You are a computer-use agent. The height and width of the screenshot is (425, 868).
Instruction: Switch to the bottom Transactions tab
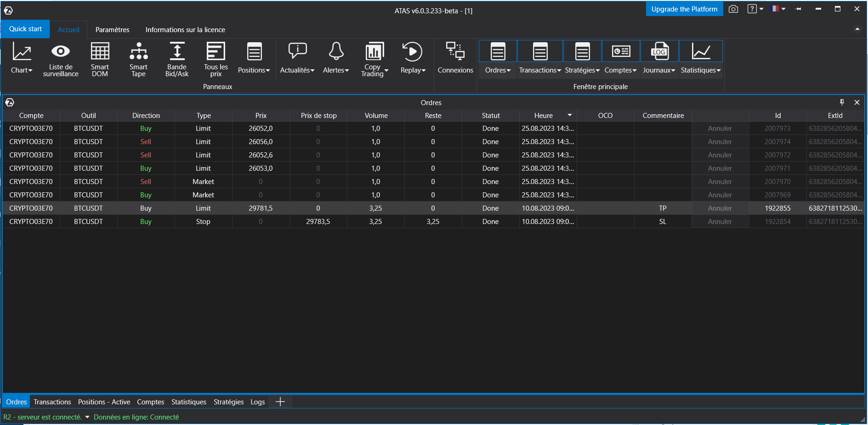(52, 402)
